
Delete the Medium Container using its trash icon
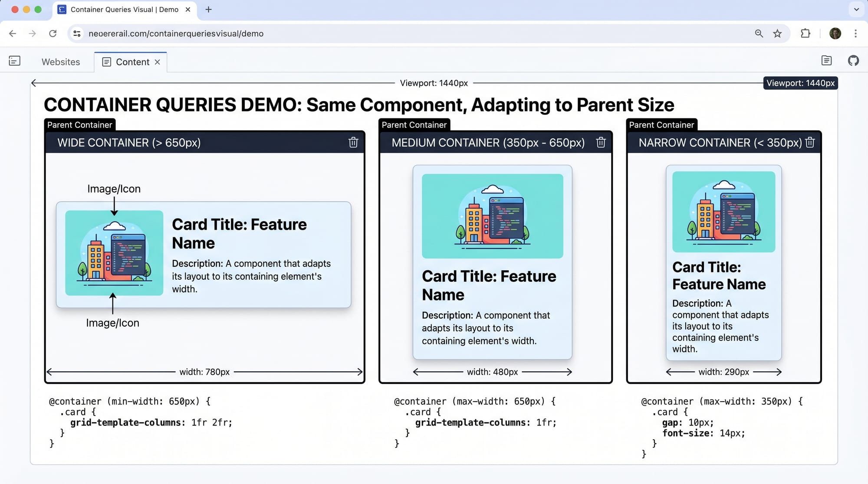click(601, 142)
